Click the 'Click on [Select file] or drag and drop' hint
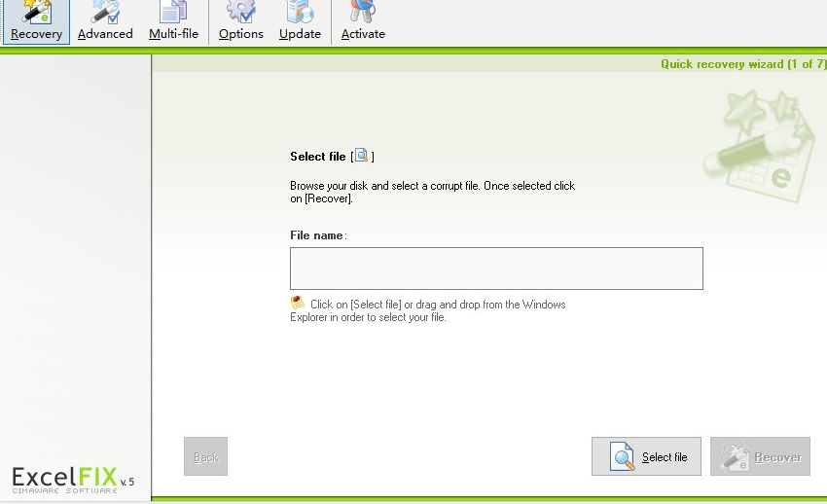Image resolution: width=827 pixels, height=504 pixels. (x=428, y=310)
